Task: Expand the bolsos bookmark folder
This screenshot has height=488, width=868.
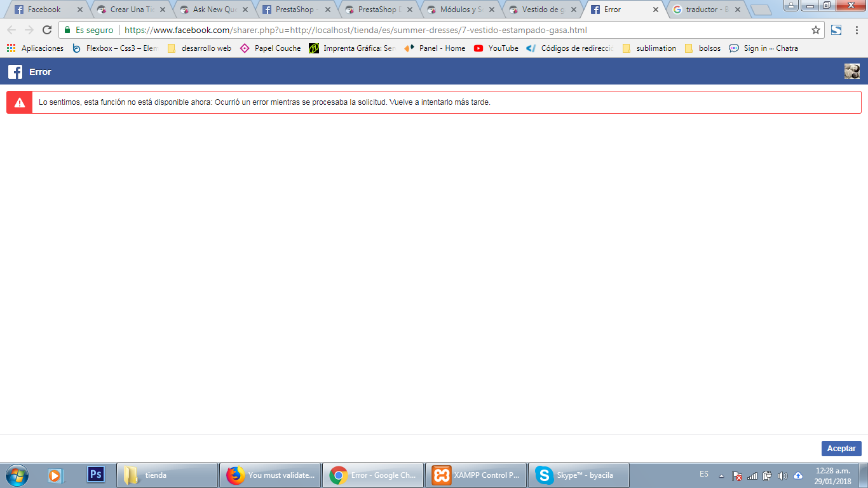Action: [x=702, y=48]
